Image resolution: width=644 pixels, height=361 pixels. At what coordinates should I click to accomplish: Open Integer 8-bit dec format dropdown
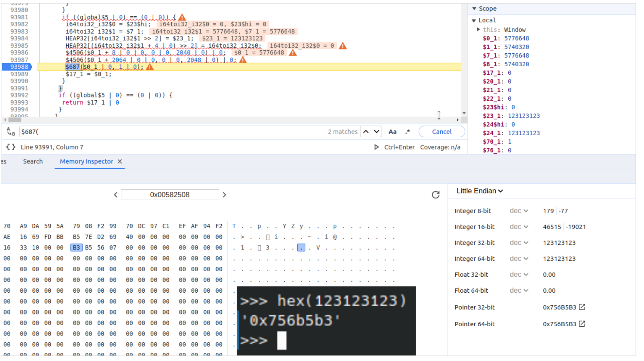coord(519,211)
